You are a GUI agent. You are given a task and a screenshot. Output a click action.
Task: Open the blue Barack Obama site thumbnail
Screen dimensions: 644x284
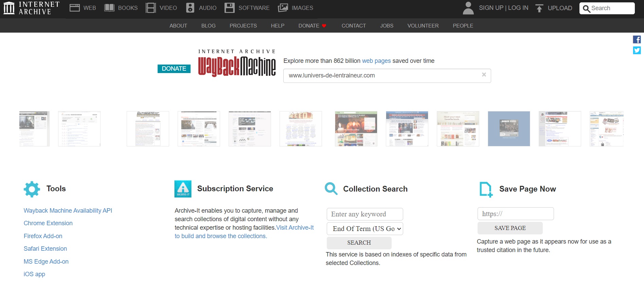coord(509,129)
